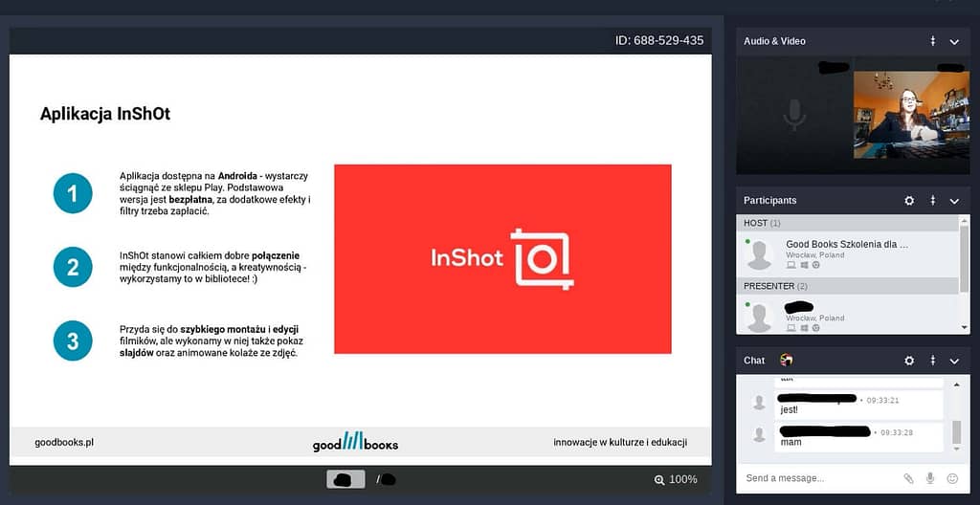Select Good Books Szkolenia host participant
The width and height of the screenshot is (980, 505).
pyautogui.click(x=848, y=254)
